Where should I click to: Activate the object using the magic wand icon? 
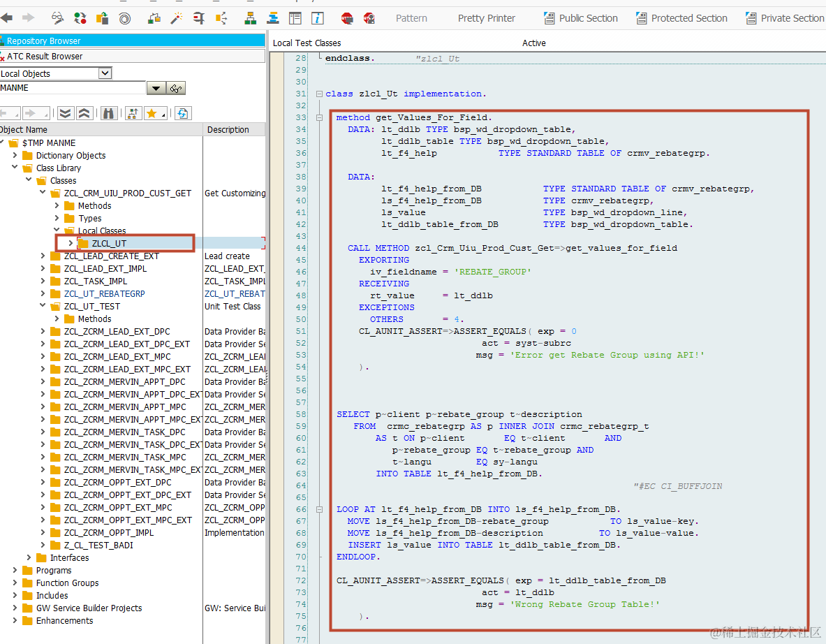[x=176, y=18]
